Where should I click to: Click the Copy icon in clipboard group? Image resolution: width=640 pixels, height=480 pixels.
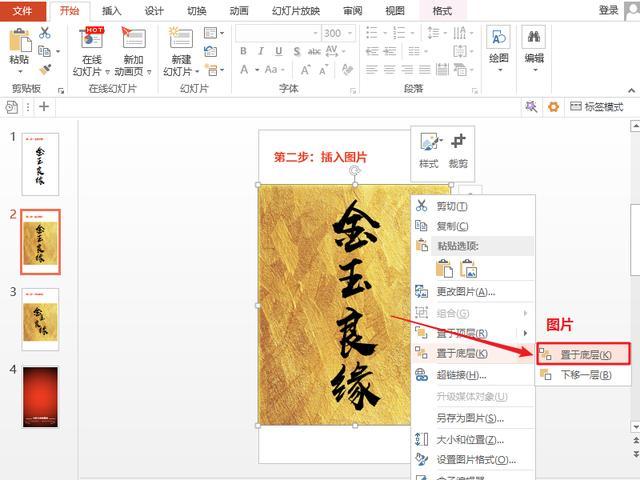[44, 51]
